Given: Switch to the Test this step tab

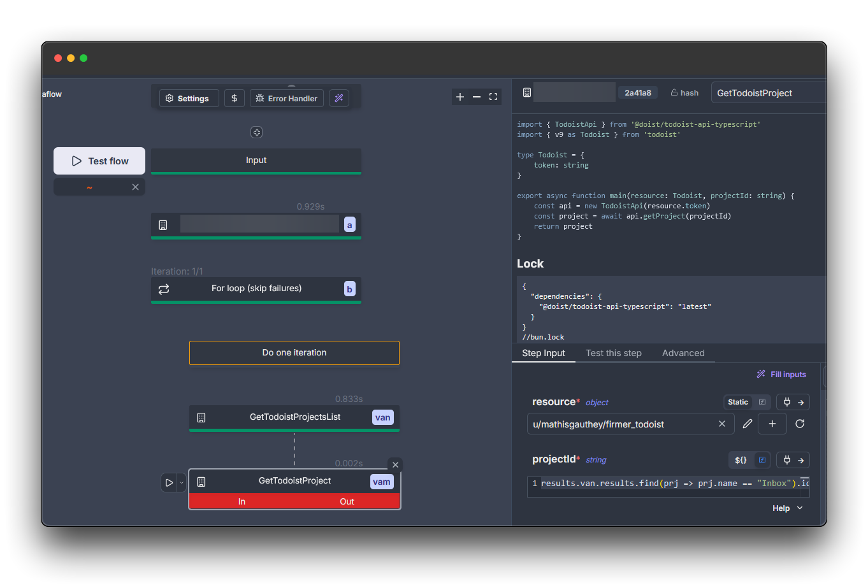Looking at the screenshot, I should [x=614, y=353].
